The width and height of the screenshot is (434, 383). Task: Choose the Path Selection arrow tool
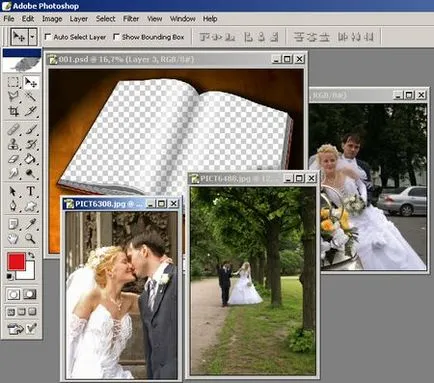(x=13, y=191)
